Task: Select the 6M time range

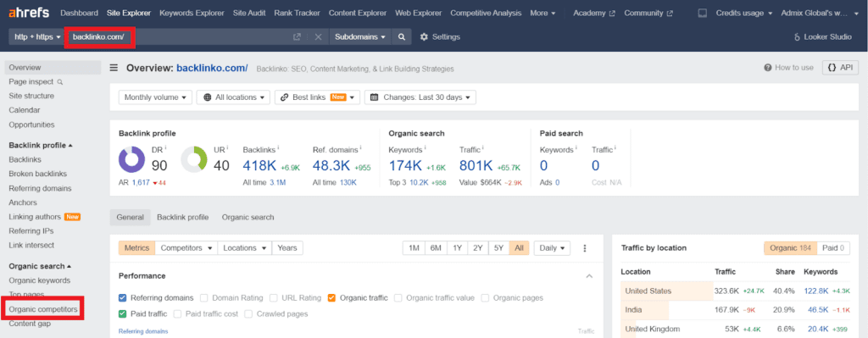Action: (436, 248)
